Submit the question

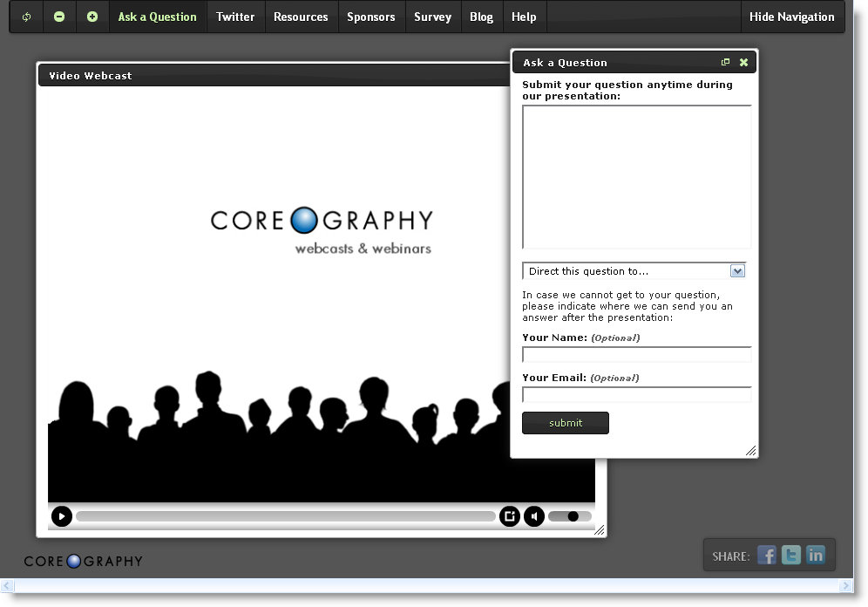(566, 423)
